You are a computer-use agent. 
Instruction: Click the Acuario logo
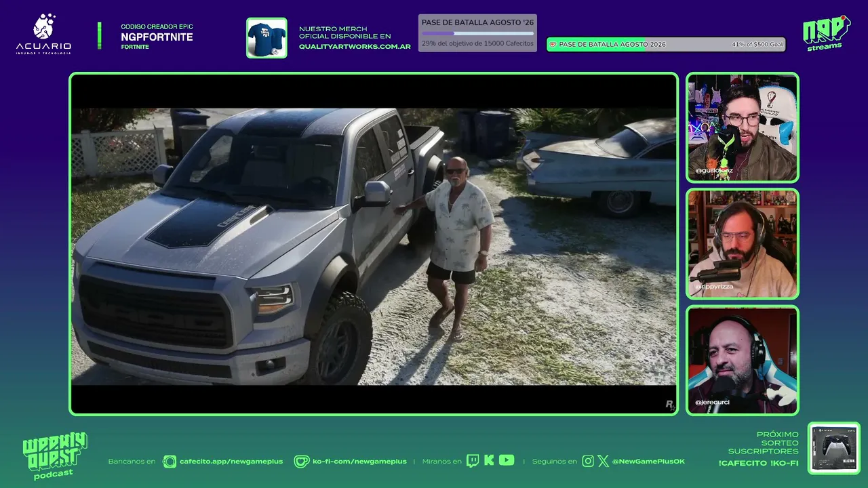(43, 34)
